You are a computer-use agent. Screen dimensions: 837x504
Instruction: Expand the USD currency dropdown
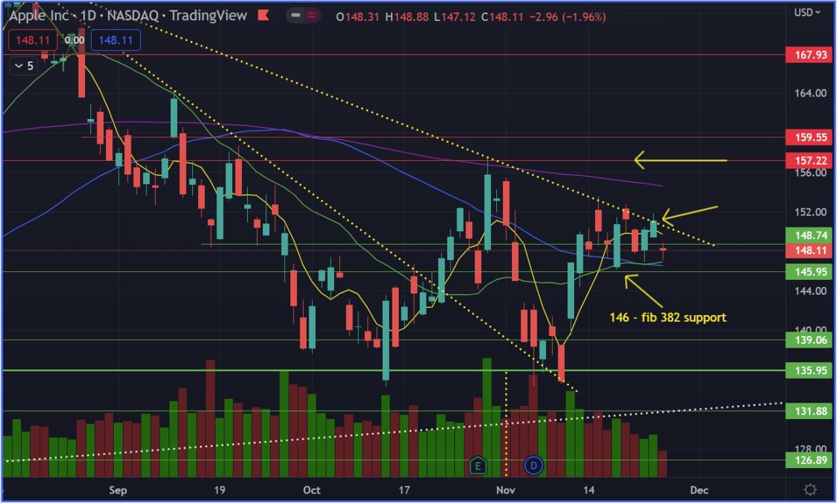click(x=808, y=12)
